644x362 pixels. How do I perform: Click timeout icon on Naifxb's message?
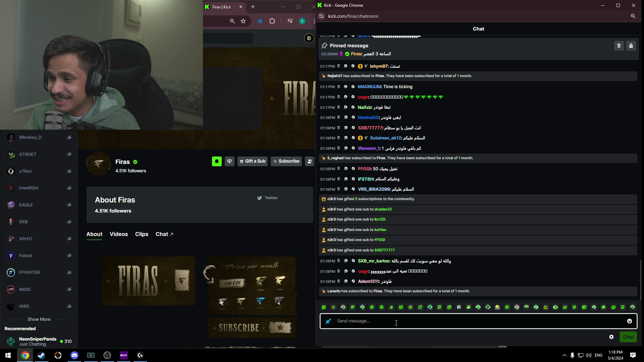pyautogui.click(x=345, y=107)
